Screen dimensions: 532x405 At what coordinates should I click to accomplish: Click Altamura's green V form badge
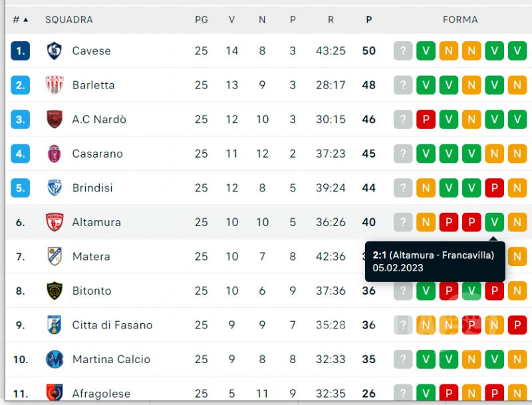[494, 222]
